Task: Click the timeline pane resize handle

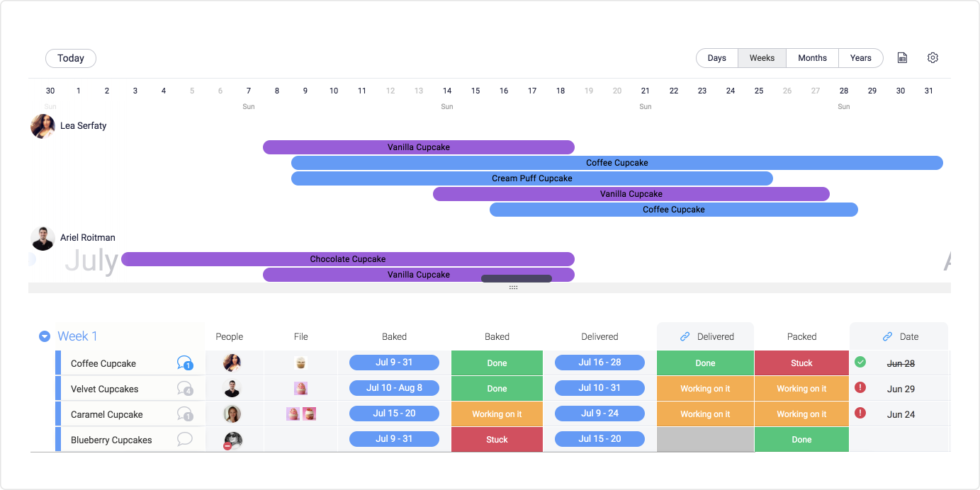Action: (513, 287)
